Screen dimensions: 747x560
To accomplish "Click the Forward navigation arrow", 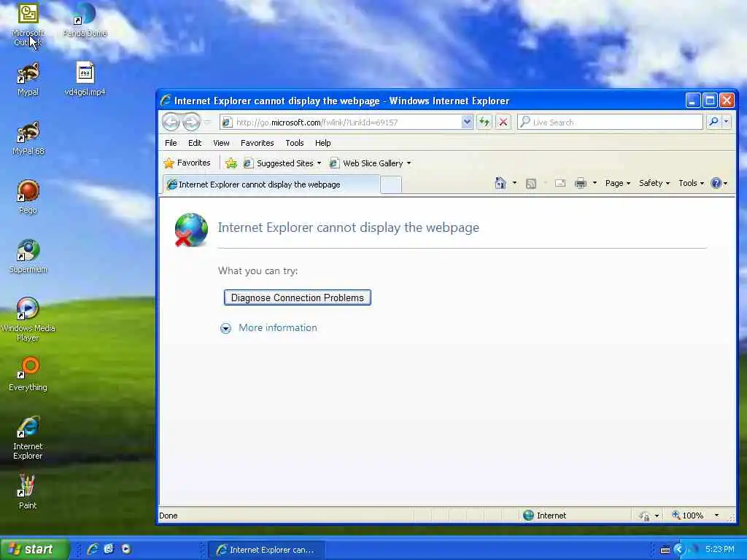I will coord(192,122).
